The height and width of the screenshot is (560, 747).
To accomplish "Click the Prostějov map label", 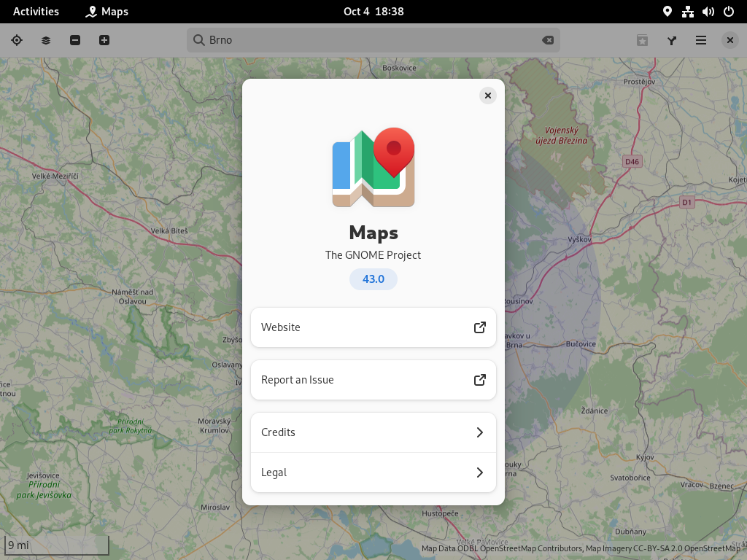I will coord(639,82).
